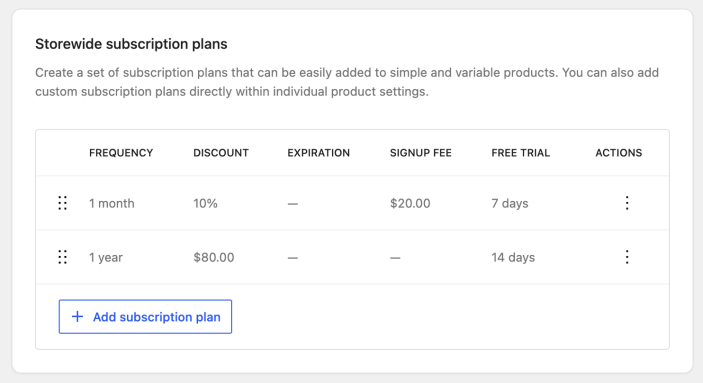
Task: Click the $80.00 discount value
Action: [214, 257]
